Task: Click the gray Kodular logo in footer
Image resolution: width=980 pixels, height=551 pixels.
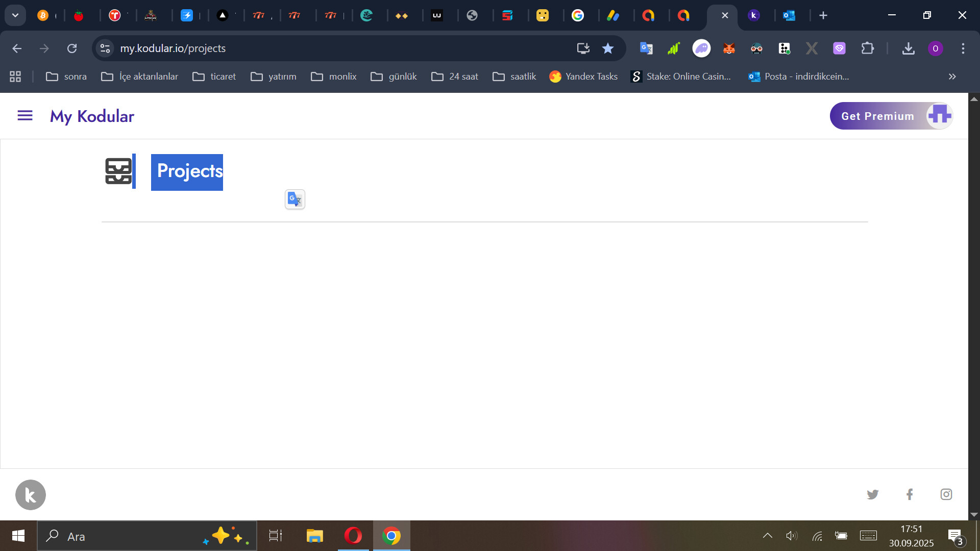Action: pyautogui.click(x=31, y=495)
